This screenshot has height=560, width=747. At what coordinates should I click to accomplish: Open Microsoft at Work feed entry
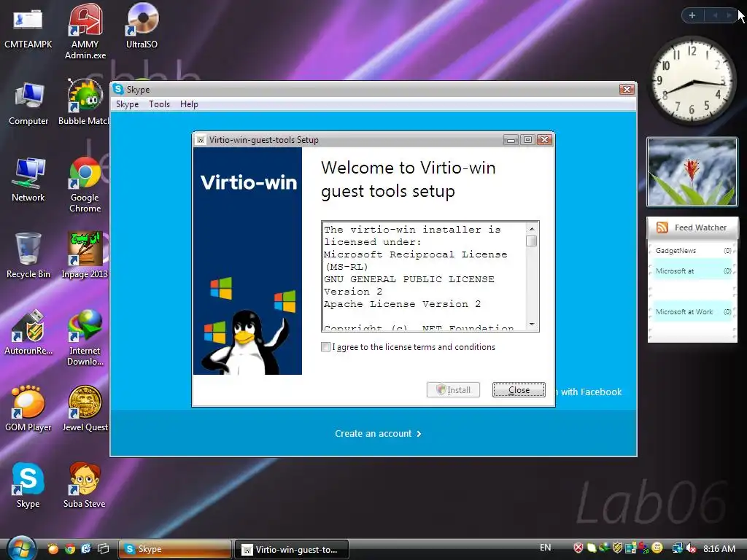coord(693,312)
